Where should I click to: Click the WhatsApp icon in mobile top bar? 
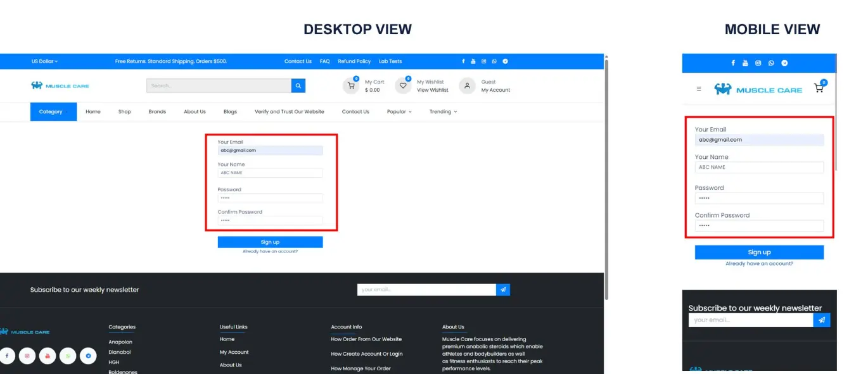tap(771, 63)
